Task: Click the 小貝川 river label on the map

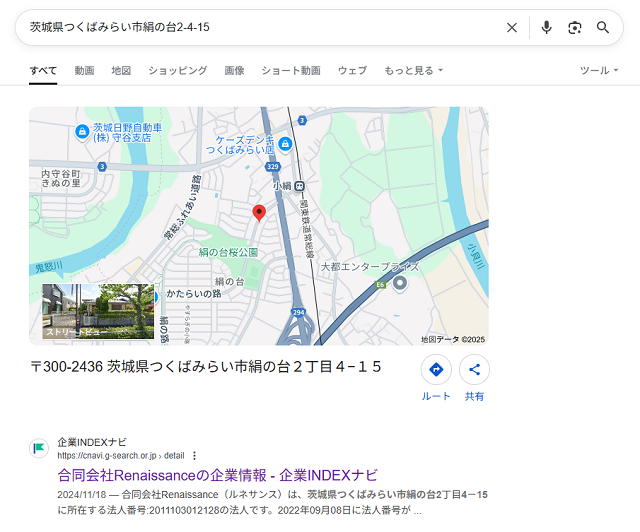Action: (x=476, y=256)
